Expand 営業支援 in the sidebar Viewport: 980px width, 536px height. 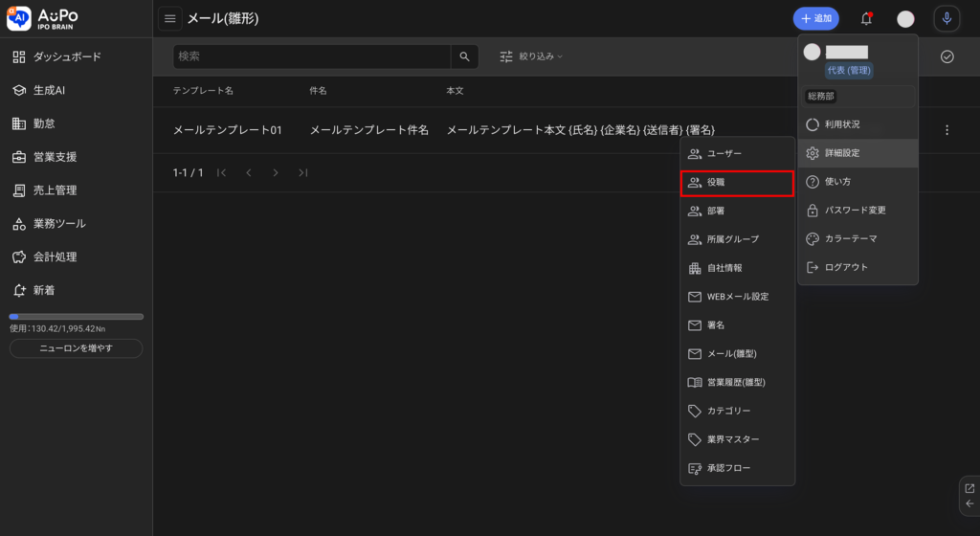click(x=56, y=157)
